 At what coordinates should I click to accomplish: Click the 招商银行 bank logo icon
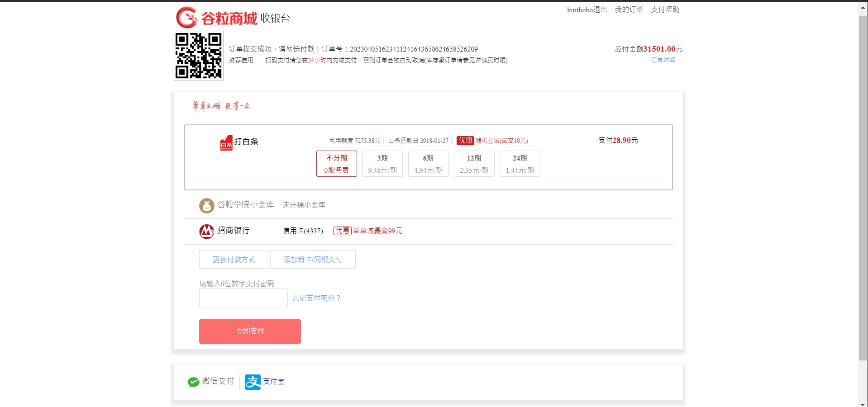(206, 231)
